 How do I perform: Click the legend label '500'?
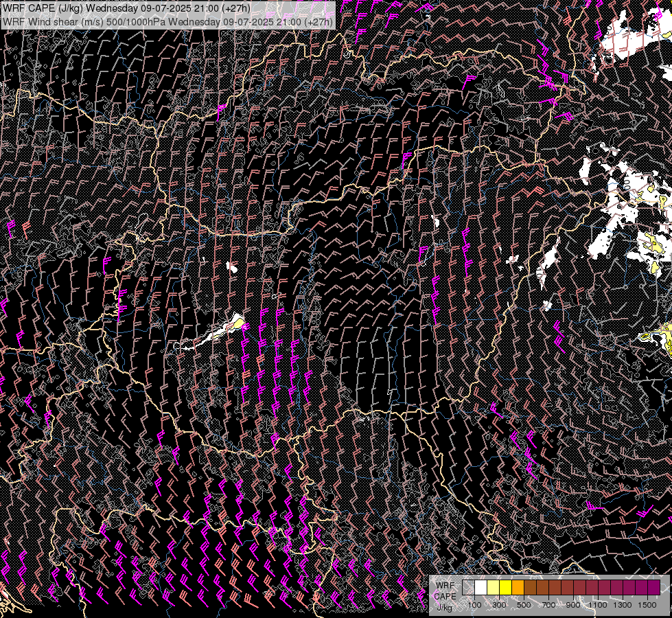pyautogui.click(x=524, y=605)
